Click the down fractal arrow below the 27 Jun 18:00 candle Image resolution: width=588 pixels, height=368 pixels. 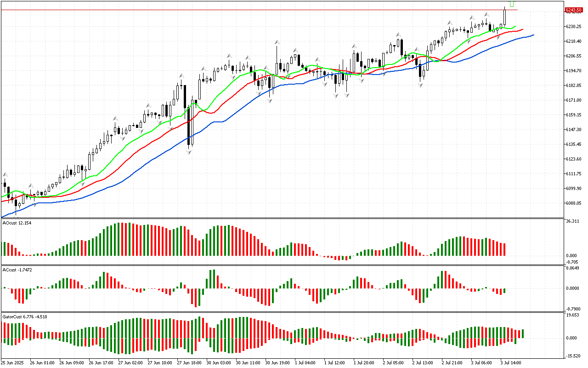(x=189, y=151)
